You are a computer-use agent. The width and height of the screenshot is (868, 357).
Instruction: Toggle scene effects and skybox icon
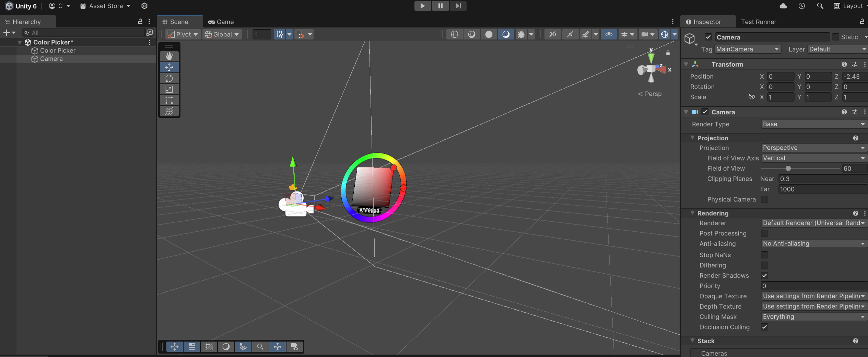coord(586,34)
